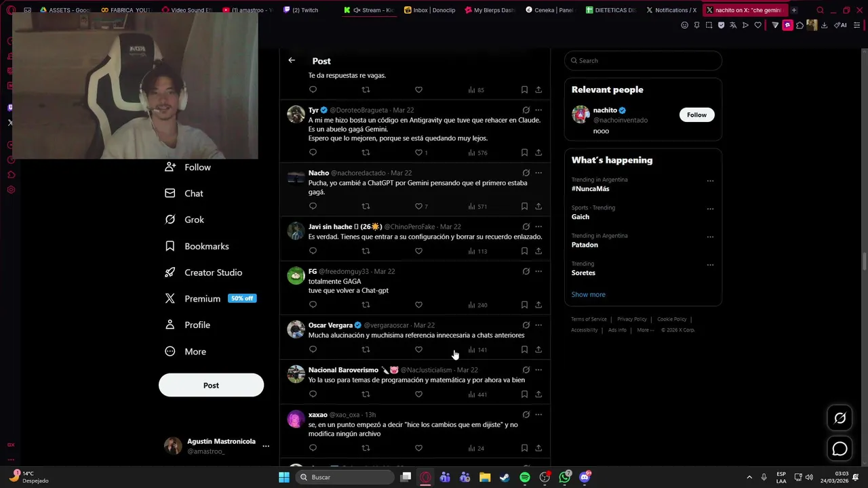
Task: Reply to Nacional Baroverismo's comment
Action: (313, 394)
